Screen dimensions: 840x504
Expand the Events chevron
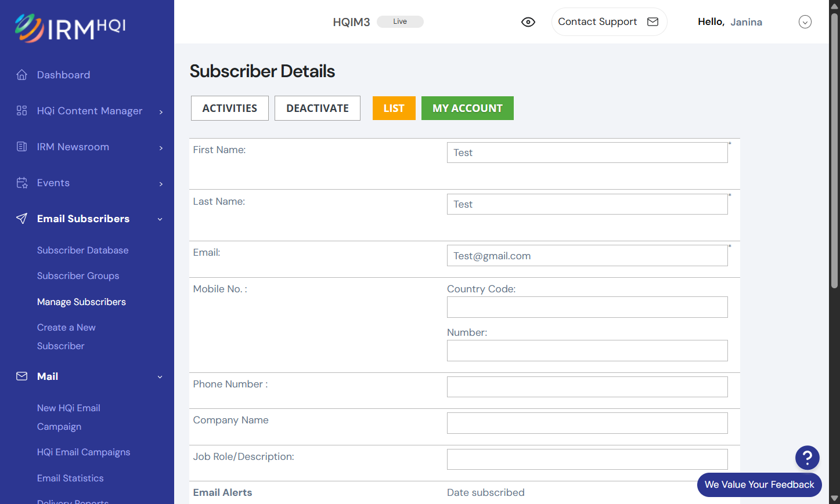coord(161,184)
